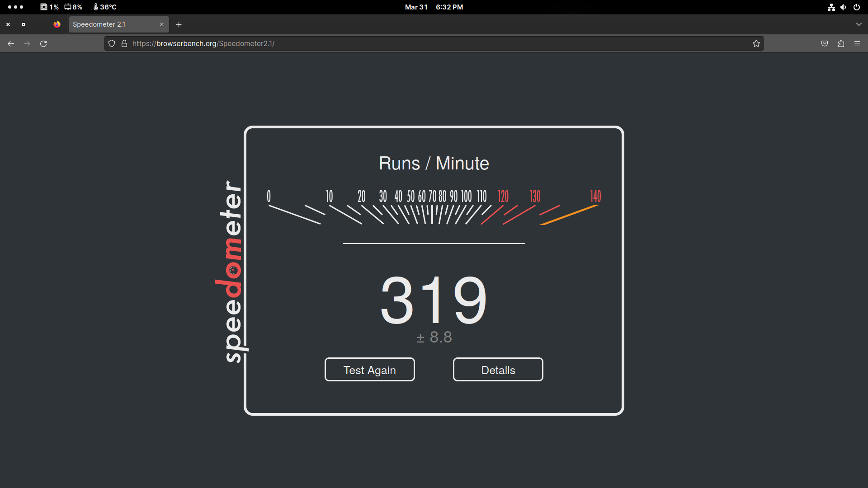Open the activities dots in top bar

tap(15, 7)
